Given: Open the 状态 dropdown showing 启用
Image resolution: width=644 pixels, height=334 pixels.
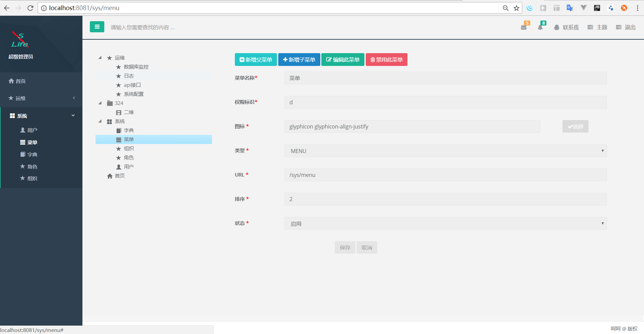Looking at the screenshot, I should click(x=445, y=223).
